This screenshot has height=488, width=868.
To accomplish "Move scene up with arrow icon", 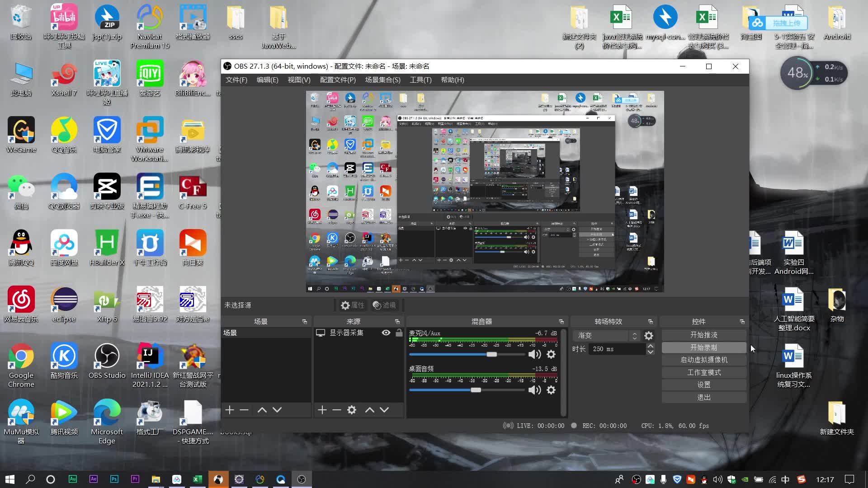I will pyautogui.click(x=262, y=410).
